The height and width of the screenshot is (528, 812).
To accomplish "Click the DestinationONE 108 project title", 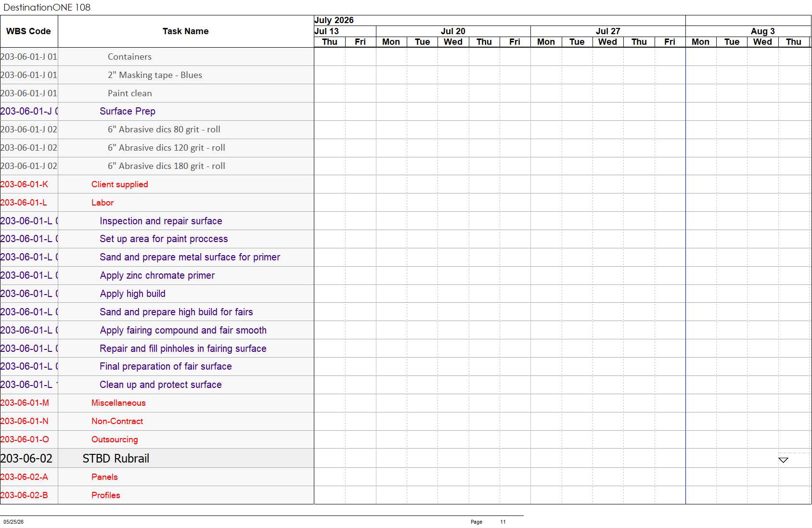I will [x=47, y=7].
